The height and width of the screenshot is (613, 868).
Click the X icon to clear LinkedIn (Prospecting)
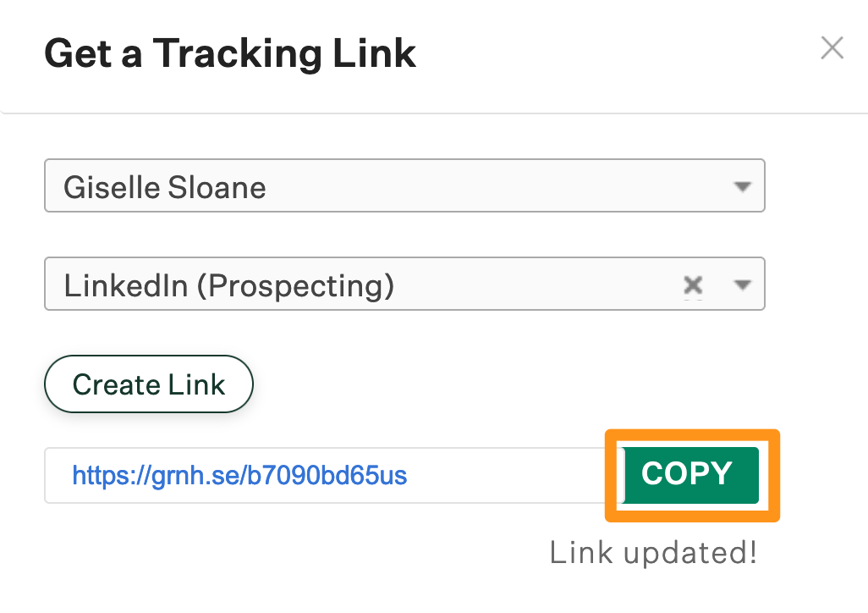pos(693,284)
